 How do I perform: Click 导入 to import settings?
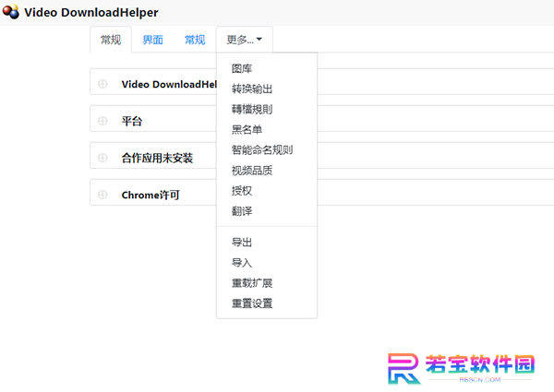point(267,263)
